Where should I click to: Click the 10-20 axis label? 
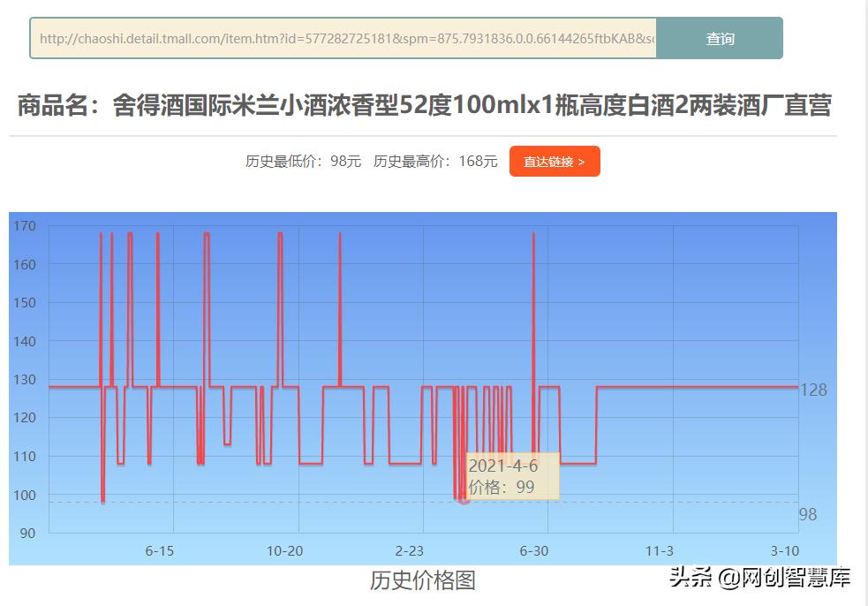pyautogui.click(x=283, y=551)
